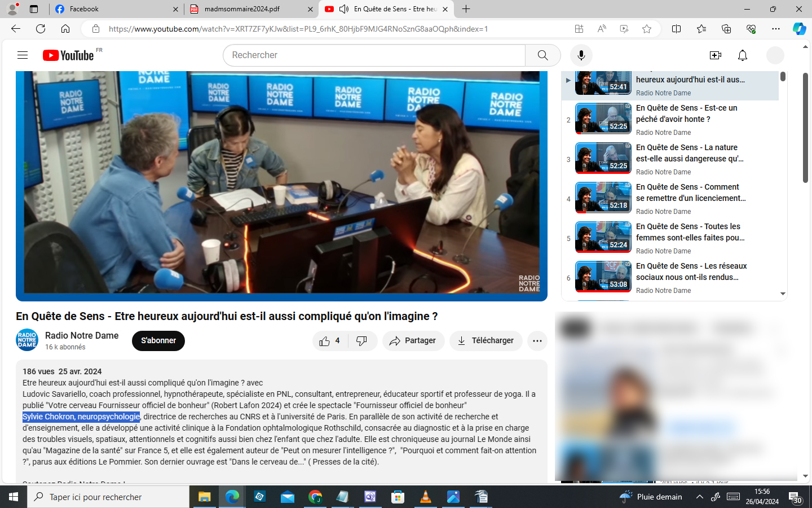Open Edge tab actions menu
This screenshot has width=812, height=508.
34,9
